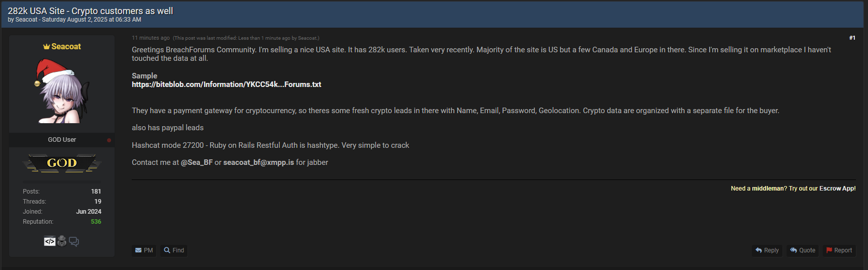Click the red offline status dot
Screen dimensions: 868x270
pyautogui.click(x=109, y=140)
